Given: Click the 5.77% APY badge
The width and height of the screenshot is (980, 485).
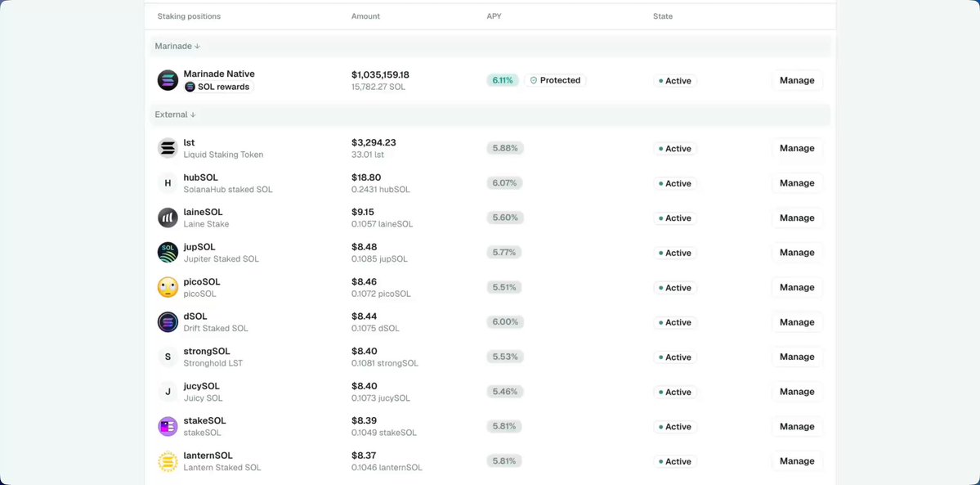Looking at the screenshot, I should point(503,253).
